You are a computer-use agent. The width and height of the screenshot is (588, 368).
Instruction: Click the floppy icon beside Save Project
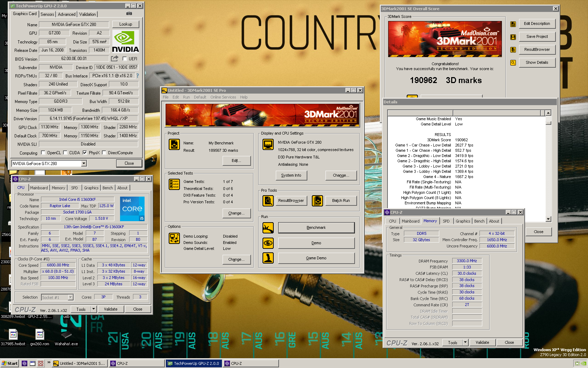[513, 37]
